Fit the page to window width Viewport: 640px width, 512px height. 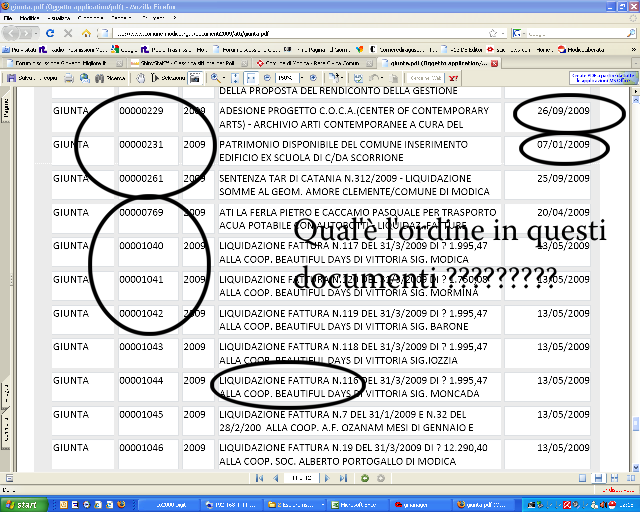[x=250, y=78]
